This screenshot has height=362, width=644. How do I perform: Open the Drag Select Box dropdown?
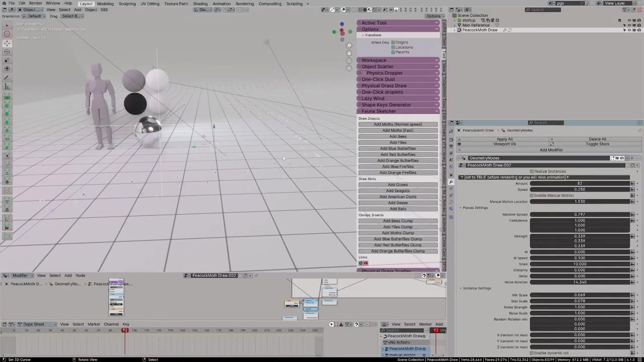pyautogui.click(x=72, y=16)
